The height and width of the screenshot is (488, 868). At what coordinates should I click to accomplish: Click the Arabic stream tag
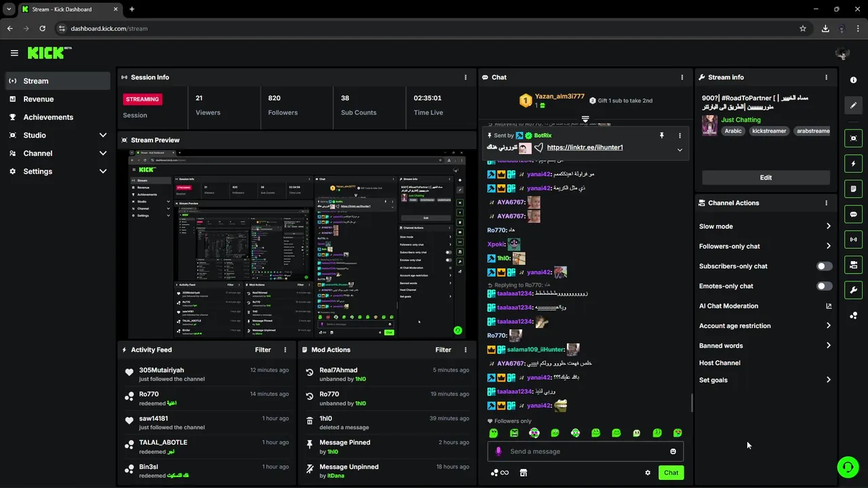[733, 131]
